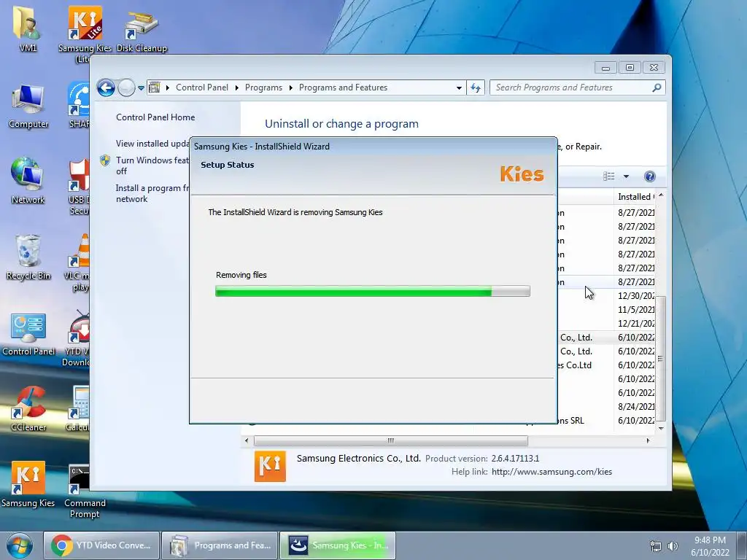Open View installed updates link

click(152, 144)
